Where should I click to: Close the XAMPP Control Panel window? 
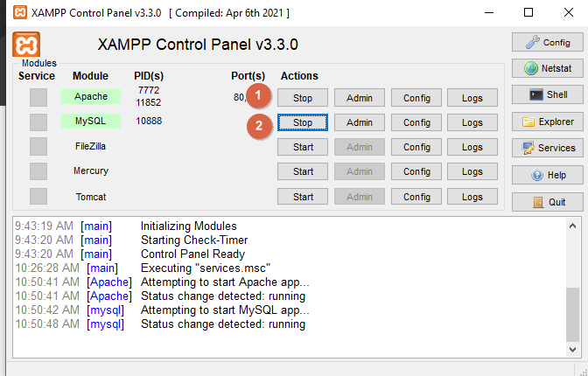[x=569, y=13]
